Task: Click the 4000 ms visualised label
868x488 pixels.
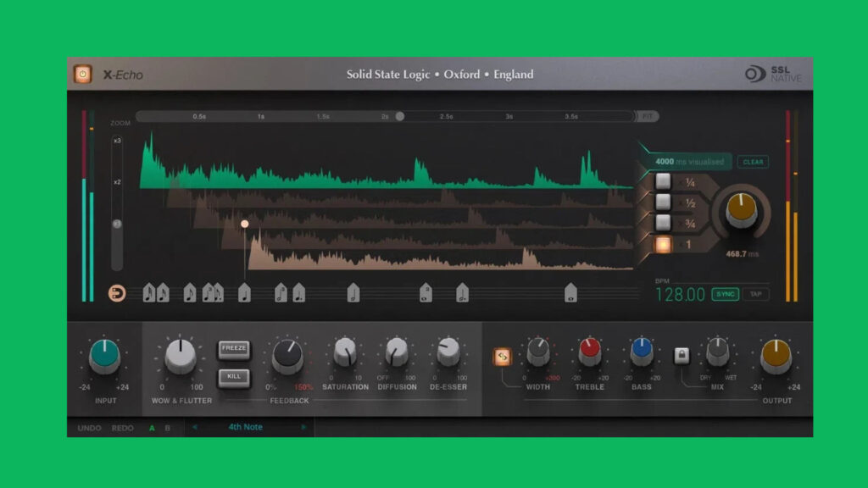Action: (x=689, y=162)
